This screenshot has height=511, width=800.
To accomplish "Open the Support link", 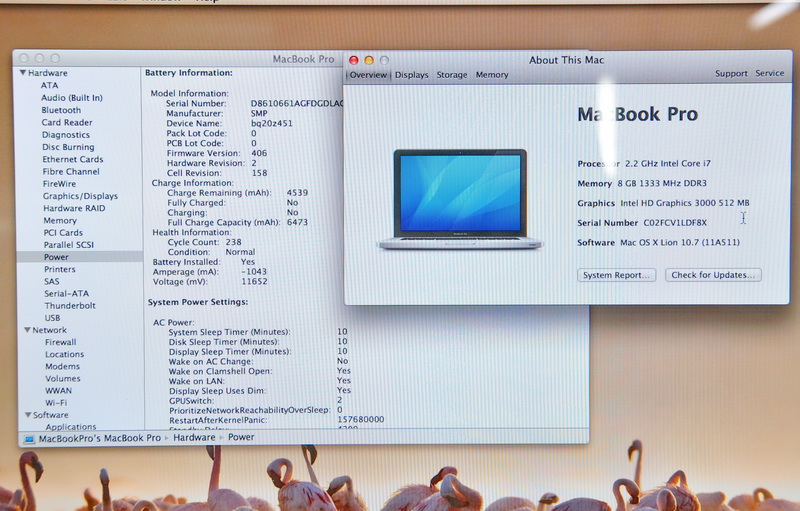I will 731,74.
